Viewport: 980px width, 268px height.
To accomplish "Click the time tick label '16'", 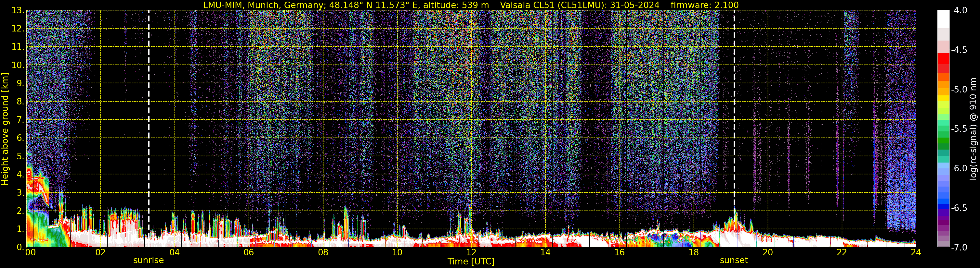I will [x=620, y=252].
